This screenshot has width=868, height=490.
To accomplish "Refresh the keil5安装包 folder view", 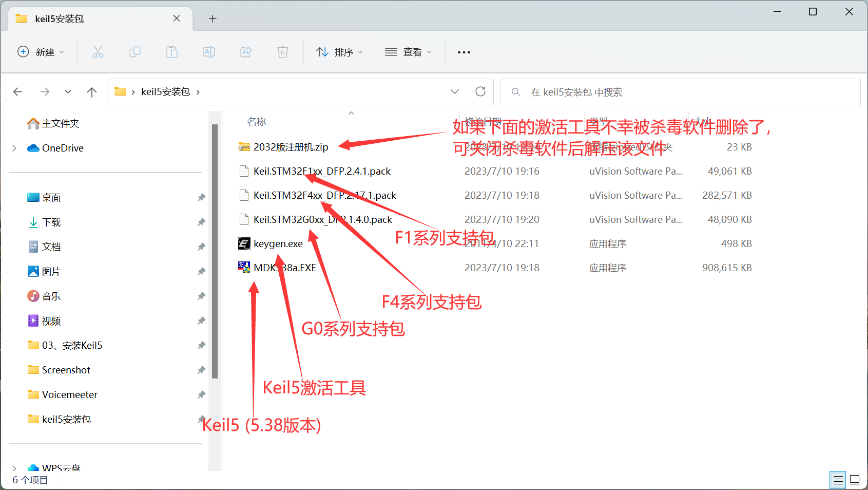I will (480, 91).
